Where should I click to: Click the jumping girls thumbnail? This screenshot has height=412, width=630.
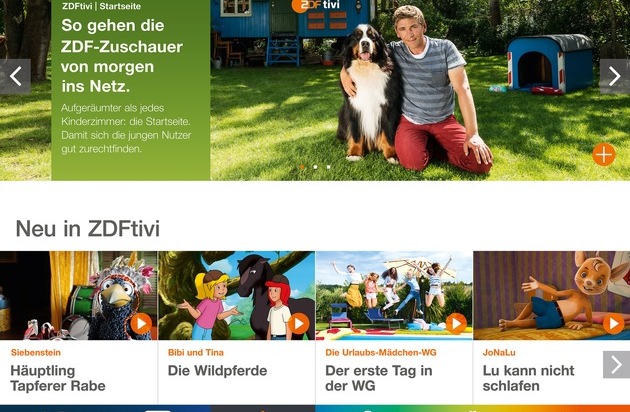(x=394, y=295)
